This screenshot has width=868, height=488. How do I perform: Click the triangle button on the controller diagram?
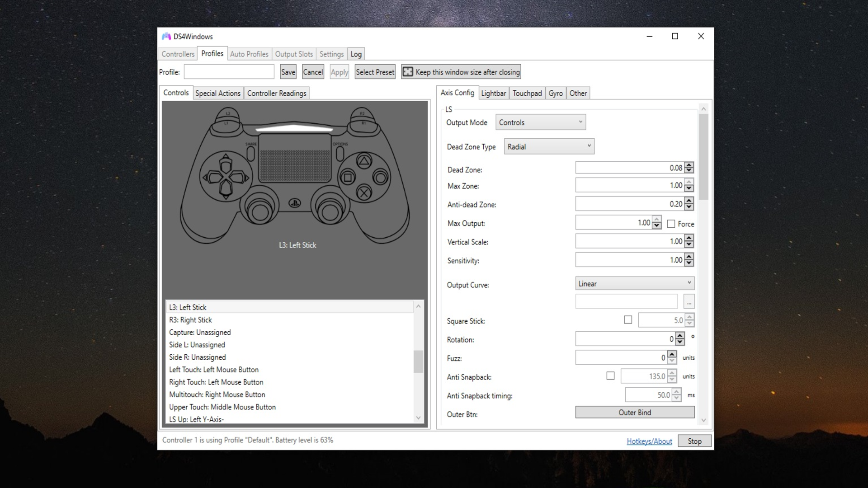[364, 161]
